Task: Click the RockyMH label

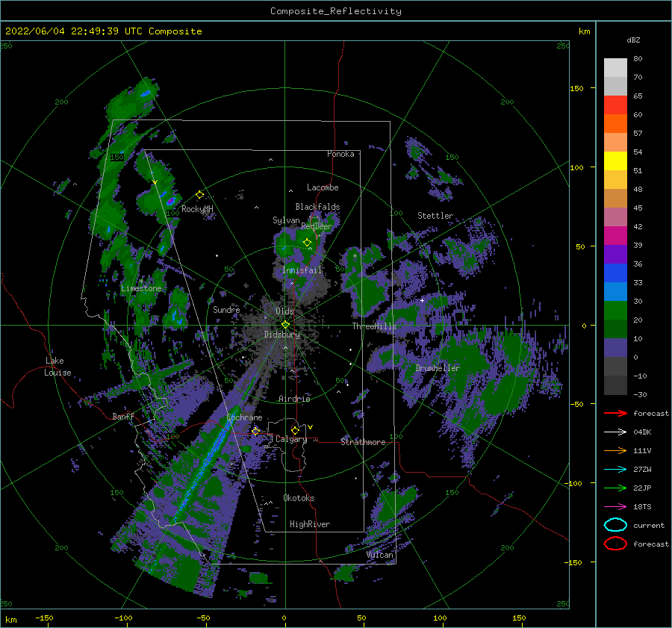Action: pyautogui.click(x=197, y=209)
